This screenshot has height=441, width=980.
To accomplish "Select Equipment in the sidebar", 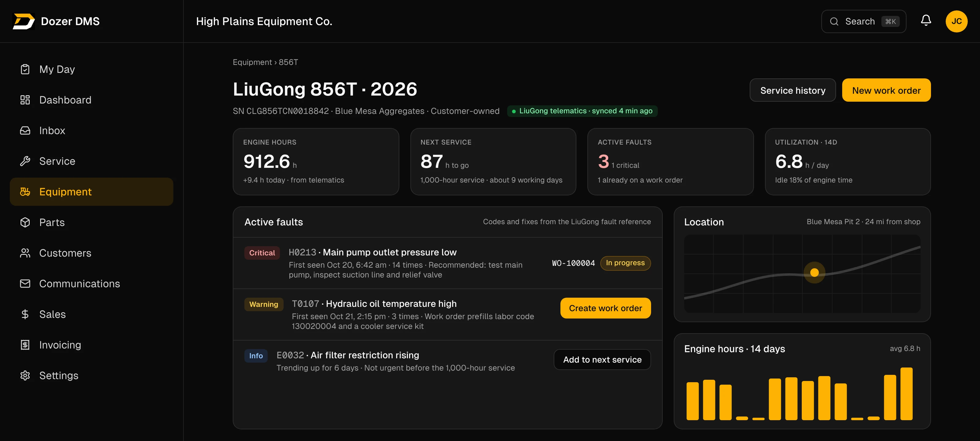I will pos(91,192).
